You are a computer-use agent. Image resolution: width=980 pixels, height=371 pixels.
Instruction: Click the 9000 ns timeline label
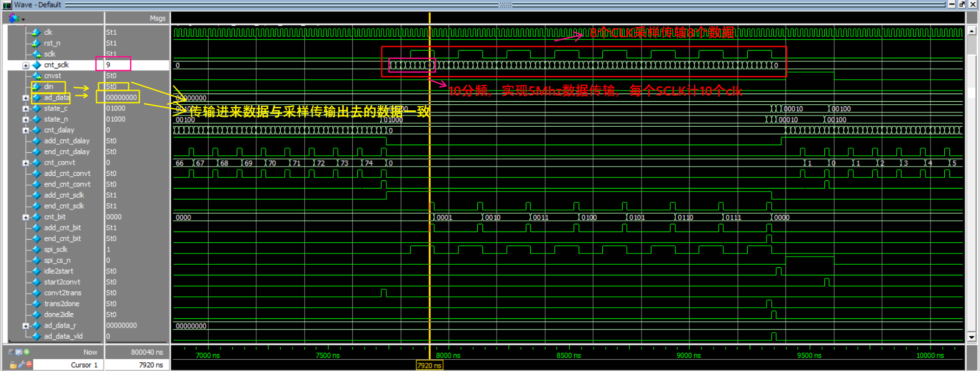pyautogui.click(x=689, y=355)
